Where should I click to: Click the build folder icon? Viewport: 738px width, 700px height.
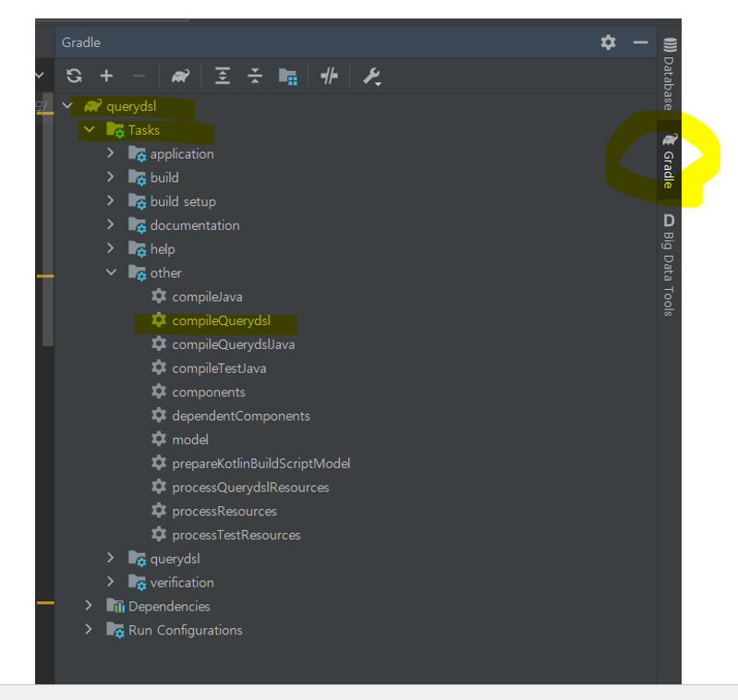coord(138,177)
